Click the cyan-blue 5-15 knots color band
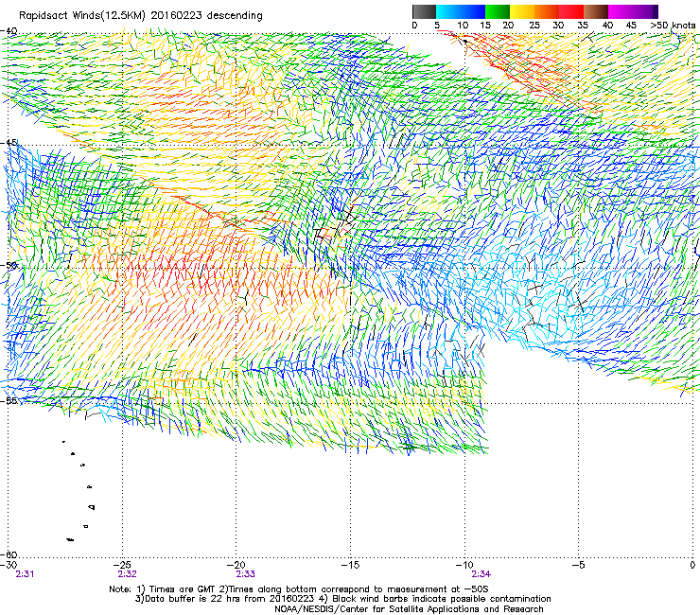Viewport: 700px width, 615px height. (461, 11)
